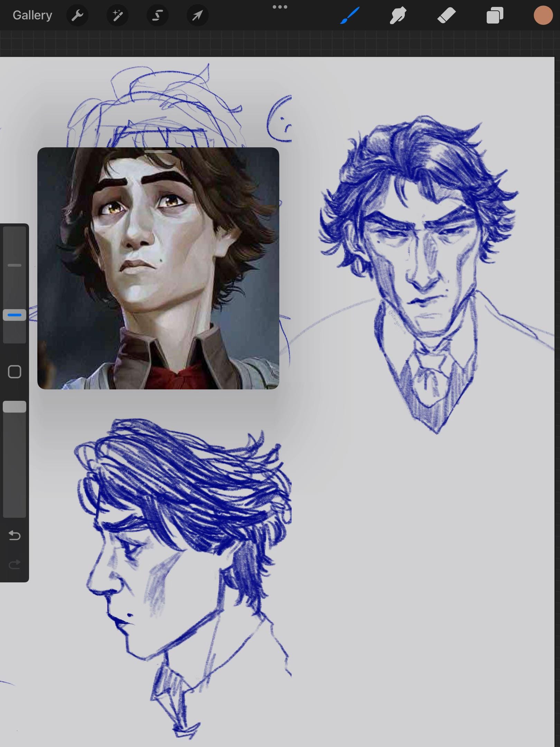This screenshot has width=560, height=747.
Task: Tap the reference image of the character
Action: point(158,268)
